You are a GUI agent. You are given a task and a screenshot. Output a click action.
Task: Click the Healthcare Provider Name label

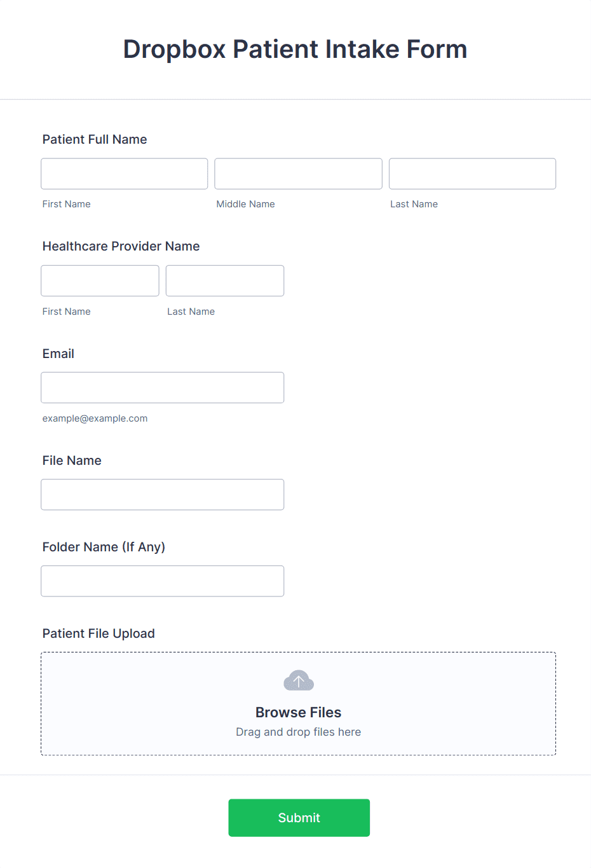point(121,246)
